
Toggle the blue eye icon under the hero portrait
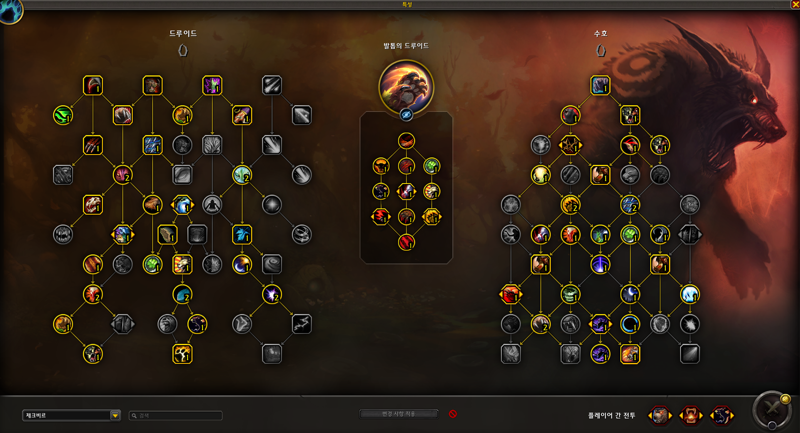tap(406, 115)
